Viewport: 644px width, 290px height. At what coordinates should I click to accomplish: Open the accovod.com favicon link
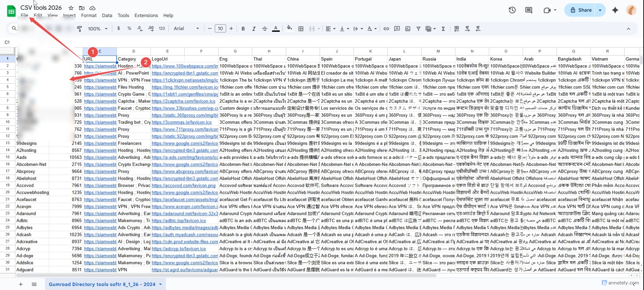183,185
